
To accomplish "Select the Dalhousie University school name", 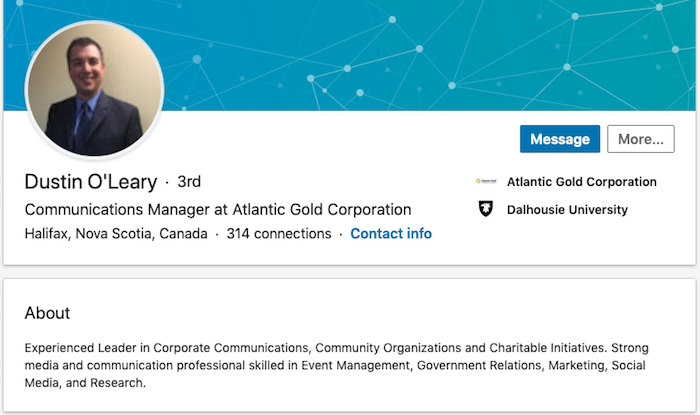I will [567, 210].
